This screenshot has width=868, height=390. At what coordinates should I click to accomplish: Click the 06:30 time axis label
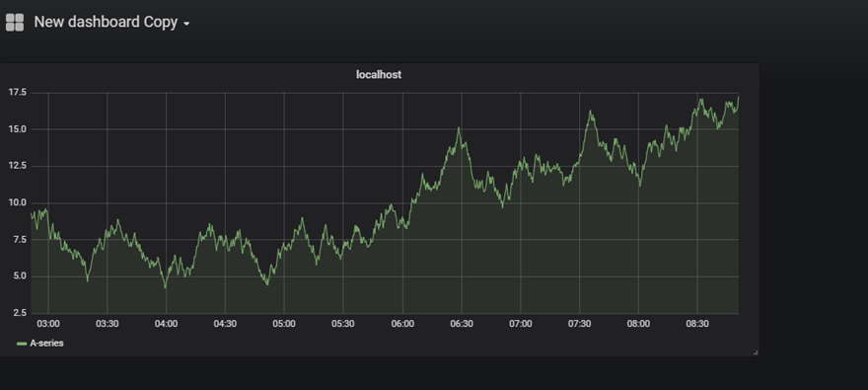462,324
